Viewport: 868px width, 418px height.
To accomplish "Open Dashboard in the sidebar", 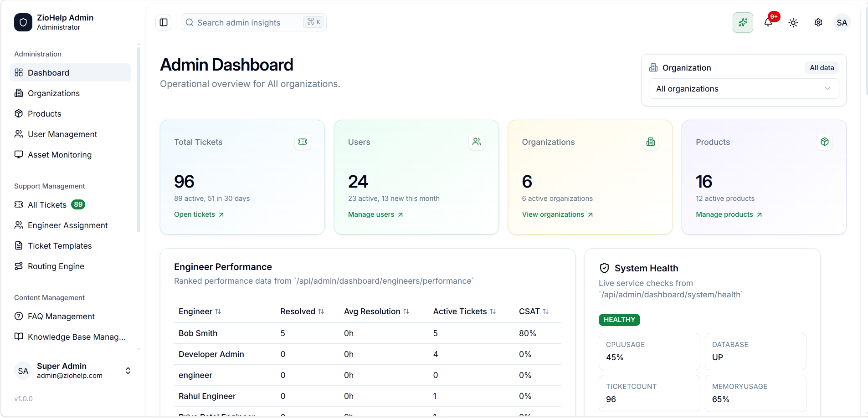I will (x=70, y=72).
